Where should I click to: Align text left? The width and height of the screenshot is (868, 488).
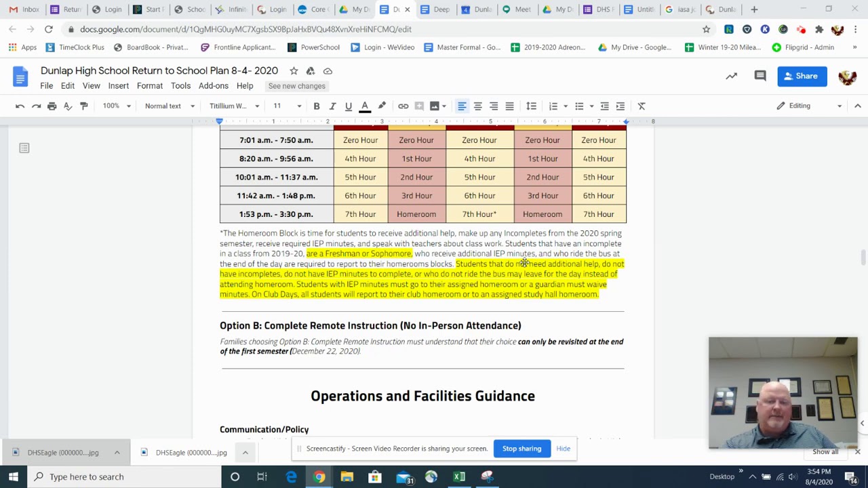462,106
